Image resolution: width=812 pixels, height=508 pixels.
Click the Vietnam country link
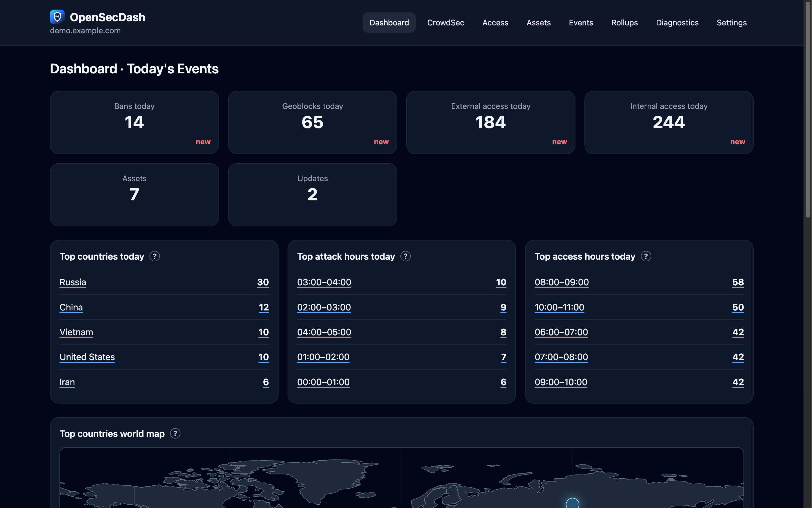click(x=76, y=332)
